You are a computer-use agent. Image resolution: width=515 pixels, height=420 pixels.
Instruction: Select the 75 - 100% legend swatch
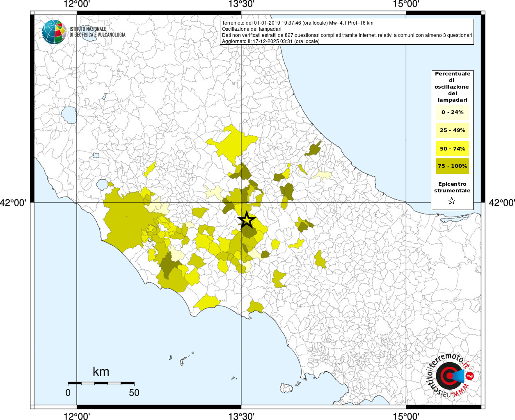coord(452,166)
